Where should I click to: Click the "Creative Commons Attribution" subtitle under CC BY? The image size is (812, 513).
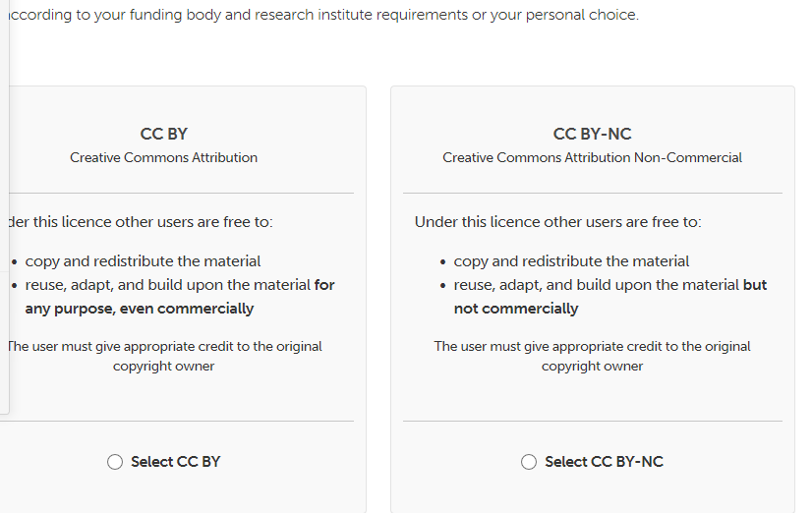point(163,157)
